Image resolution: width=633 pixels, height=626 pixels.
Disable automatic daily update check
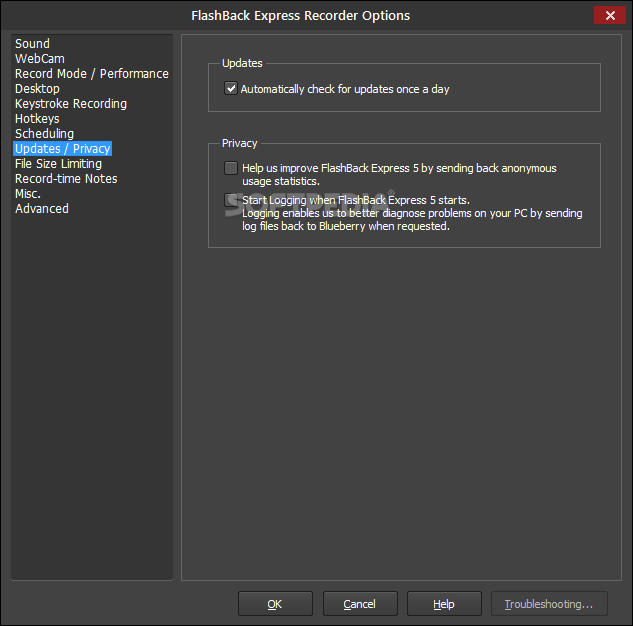[x=231, y=88]
